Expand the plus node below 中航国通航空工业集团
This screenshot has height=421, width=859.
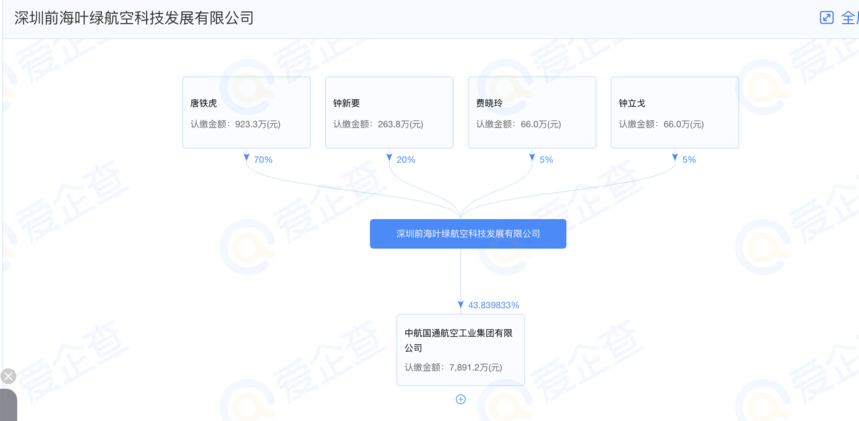(x=461, y=399)
